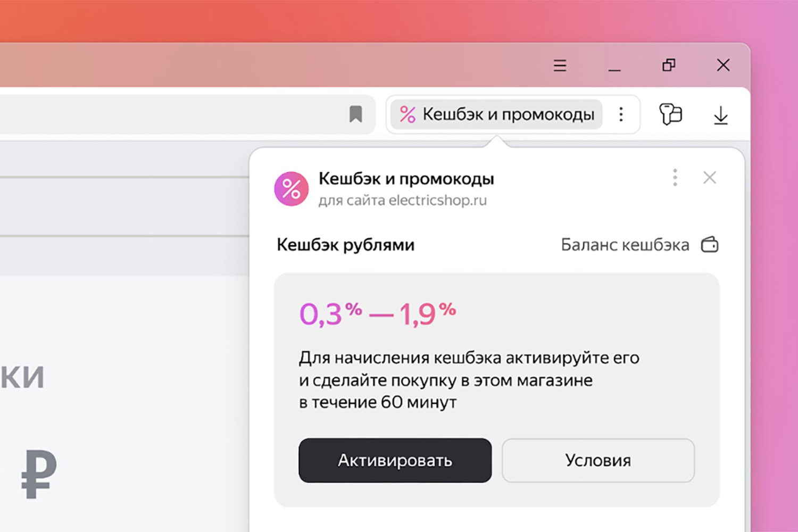The height and width of the screenshot is (532, 798).
Task: Open three-dot menu next to toolbar Кешбэк button
Action: [x=621, y=114]
